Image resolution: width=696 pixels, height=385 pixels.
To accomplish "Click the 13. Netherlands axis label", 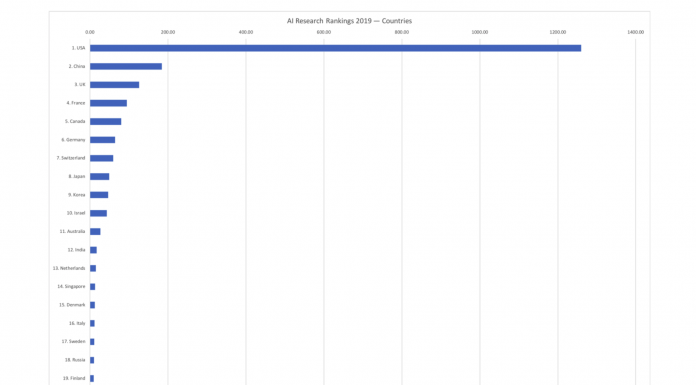I will (69, 268).
